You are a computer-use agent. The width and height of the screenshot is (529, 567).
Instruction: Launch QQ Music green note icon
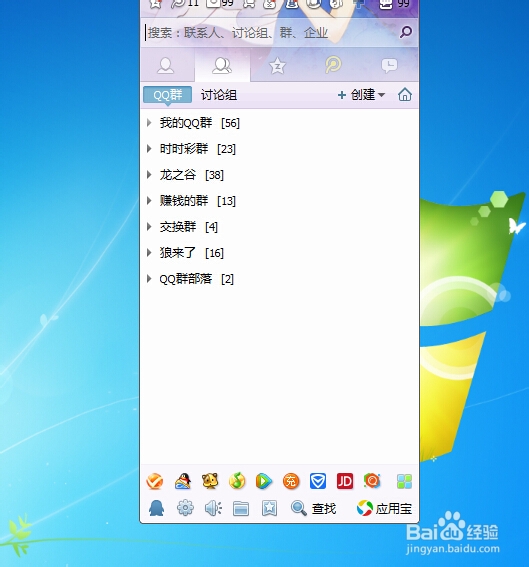pyautogui.click(x=237, y=481)
